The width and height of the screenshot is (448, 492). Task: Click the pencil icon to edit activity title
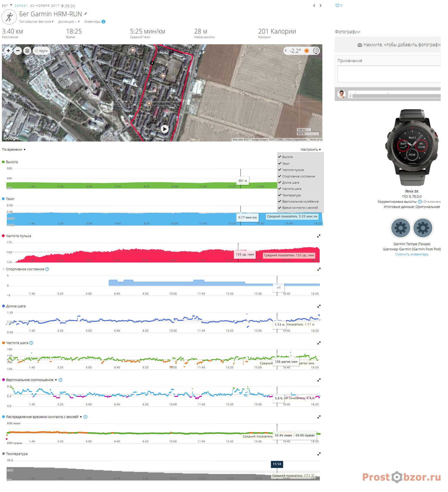click(x=86, y=14)
